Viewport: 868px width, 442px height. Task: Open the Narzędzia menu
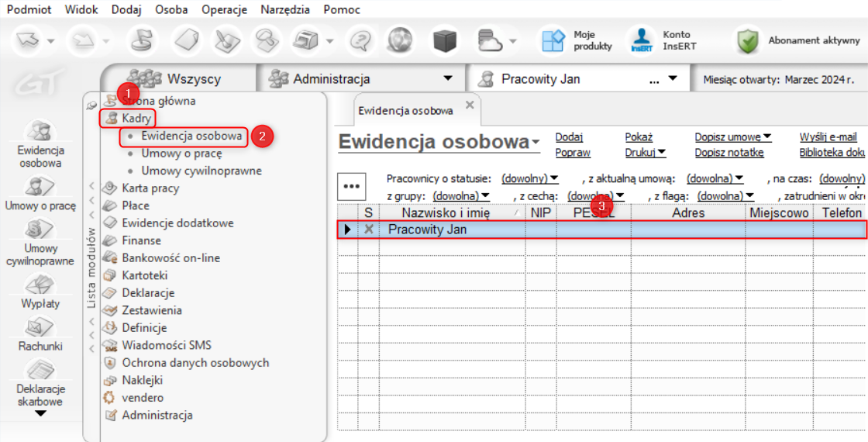pos(285,9)
